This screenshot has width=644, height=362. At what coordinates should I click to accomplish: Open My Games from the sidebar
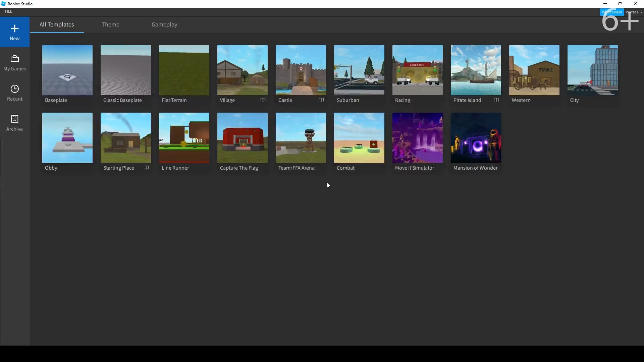[14, 63]
